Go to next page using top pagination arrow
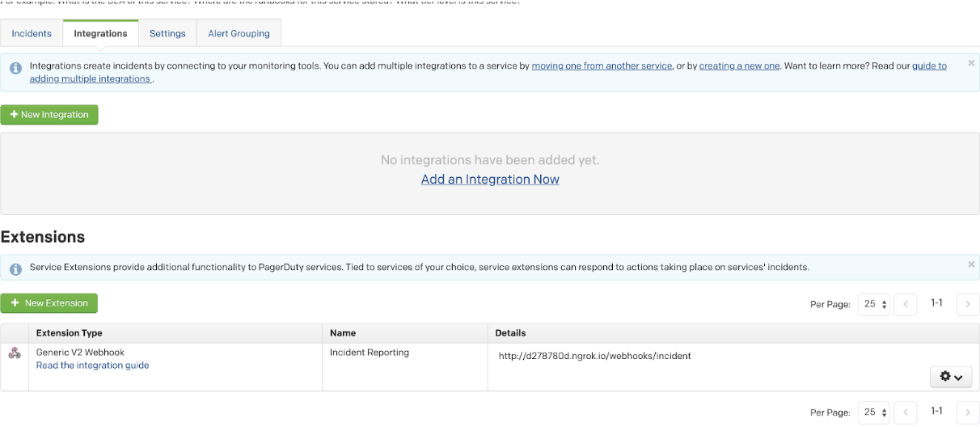 [x=968, y=304]
